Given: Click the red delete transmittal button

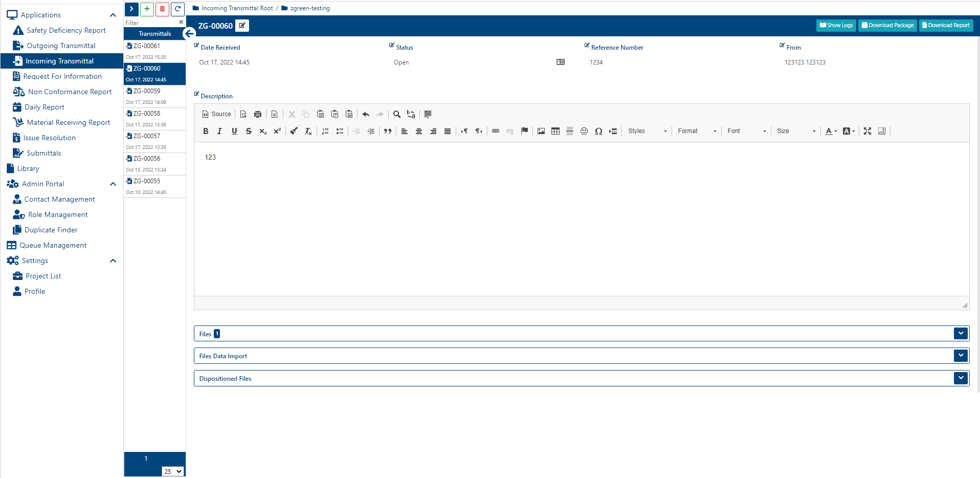Looking at the screenshot, I should (x=162, y=9).
